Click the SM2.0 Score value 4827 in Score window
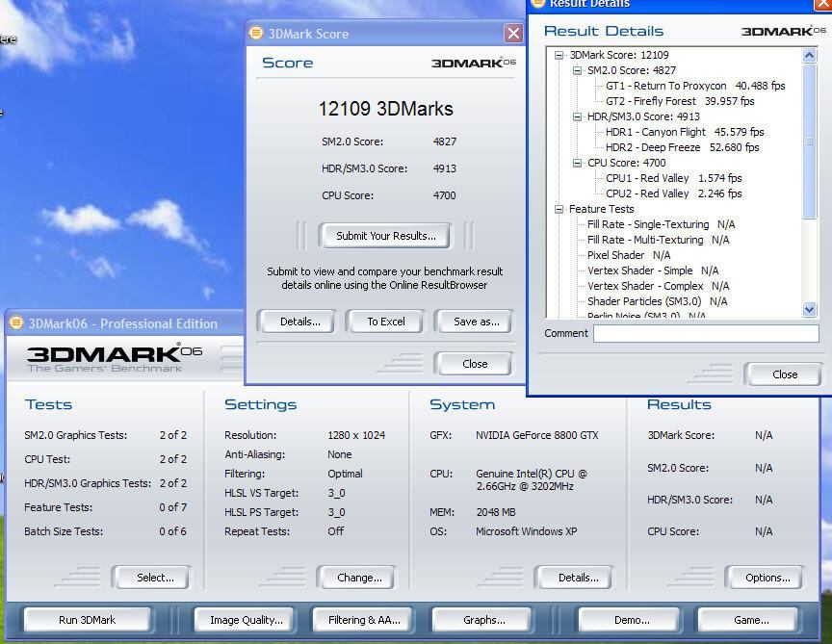This screenshot has height=644, width=832. point(445,142)
